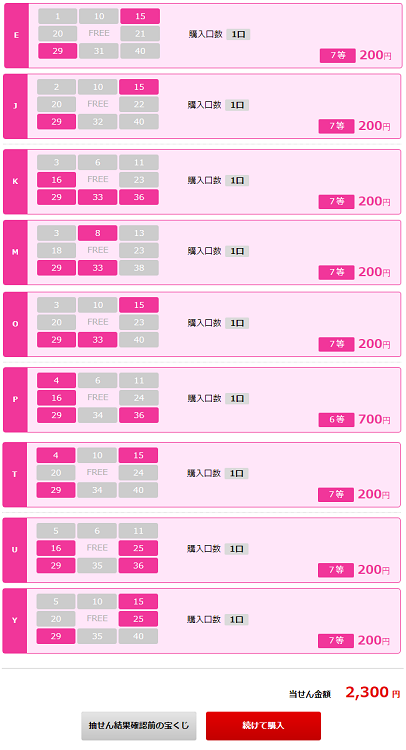Image resolution: width=406 pixels, height=750 pixels.
Task: Click the 700円 prize amount in row P
Action: click(x=374, y=419)
